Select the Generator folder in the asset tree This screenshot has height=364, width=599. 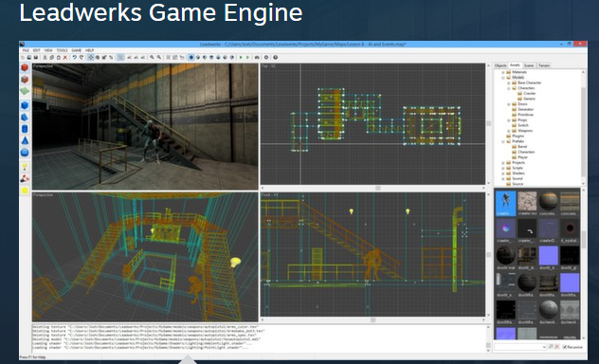click(x=522, y=109)
